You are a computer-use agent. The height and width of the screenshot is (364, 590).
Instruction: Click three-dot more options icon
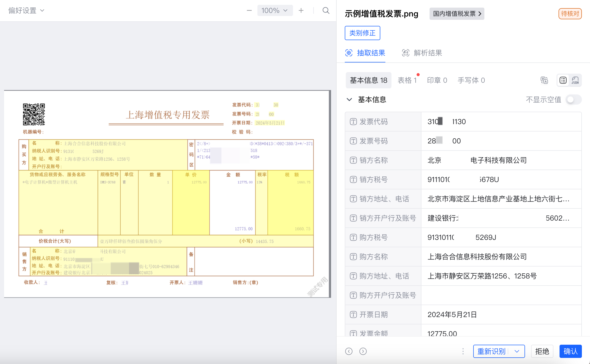463,351
